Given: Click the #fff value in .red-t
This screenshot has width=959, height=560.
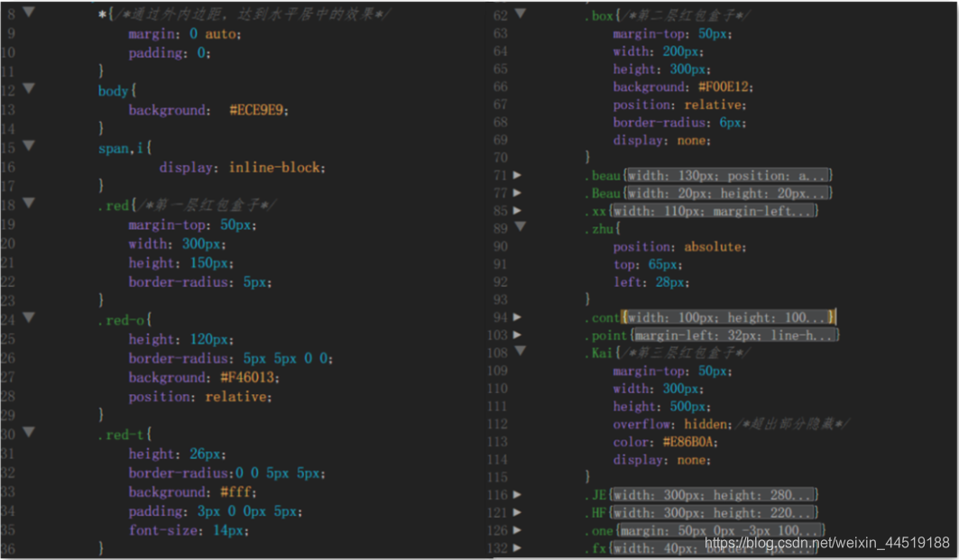Looking at the screenshot, I should pyautogui.click(x=236, y=492).
